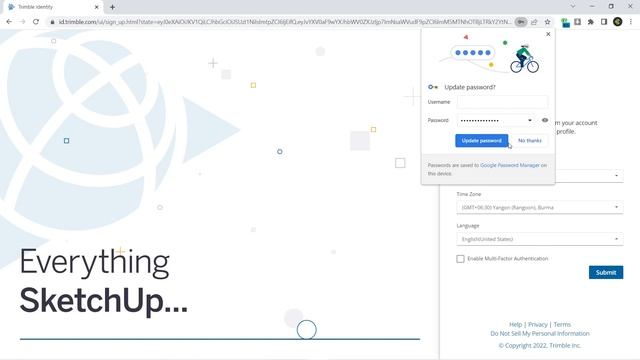
Task: Click the Username field in the popup
Action: point(502,102)
